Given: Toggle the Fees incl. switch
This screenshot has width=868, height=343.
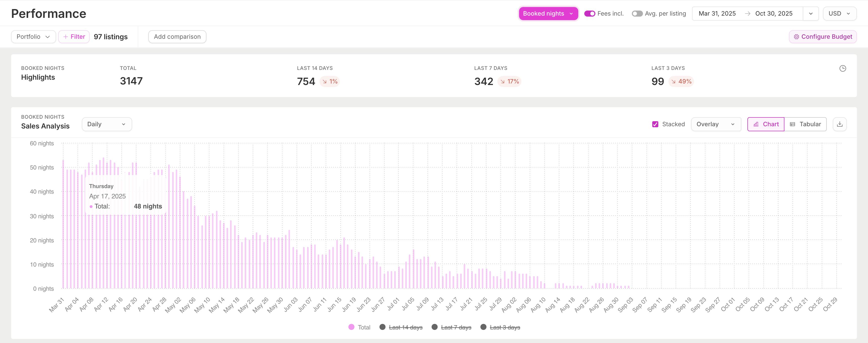Looking at the screenshot, I should (589, 14).
